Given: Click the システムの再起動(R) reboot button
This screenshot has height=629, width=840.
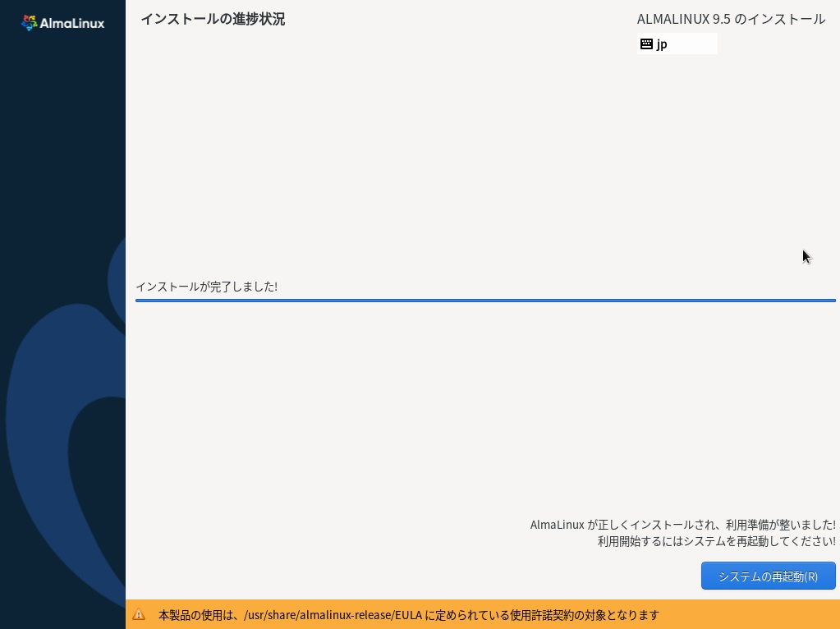Looking at the screenshot, I should [x=769, y=576].
